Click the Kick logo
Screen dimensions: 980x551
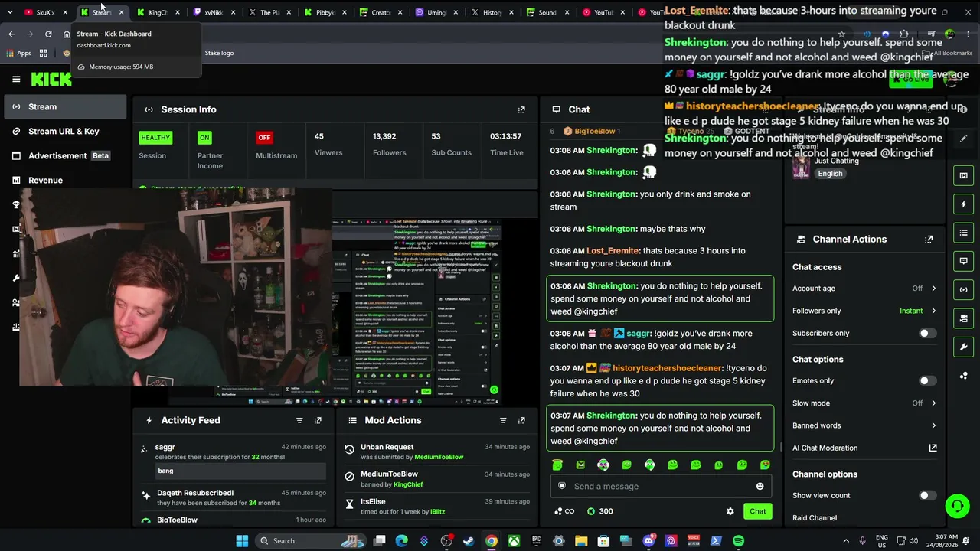click(51, 79)
